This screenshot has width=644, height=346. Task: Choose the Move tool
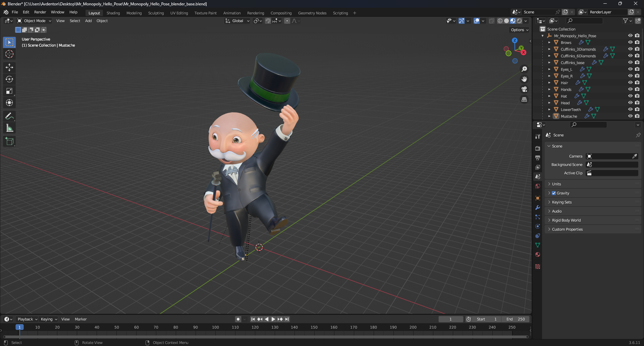[9, 67]
